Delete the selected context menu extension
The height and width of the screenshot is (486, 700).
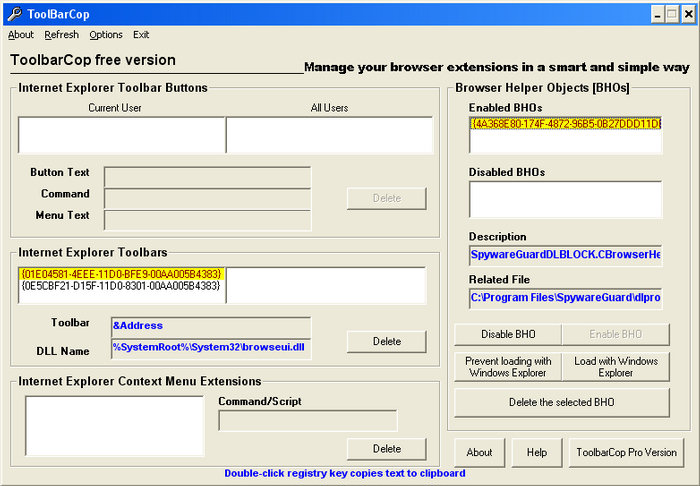click(387, 449)
